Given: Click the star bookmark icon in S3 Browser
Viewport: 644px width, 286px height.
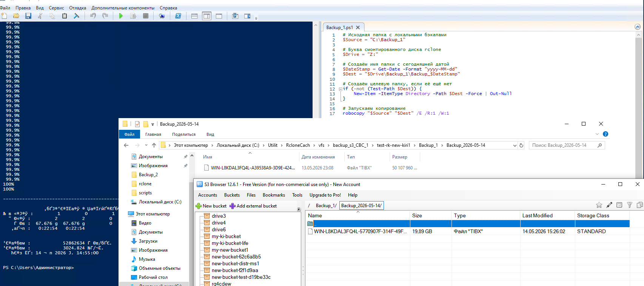Looking at the screenshot, I should point(599,205).
